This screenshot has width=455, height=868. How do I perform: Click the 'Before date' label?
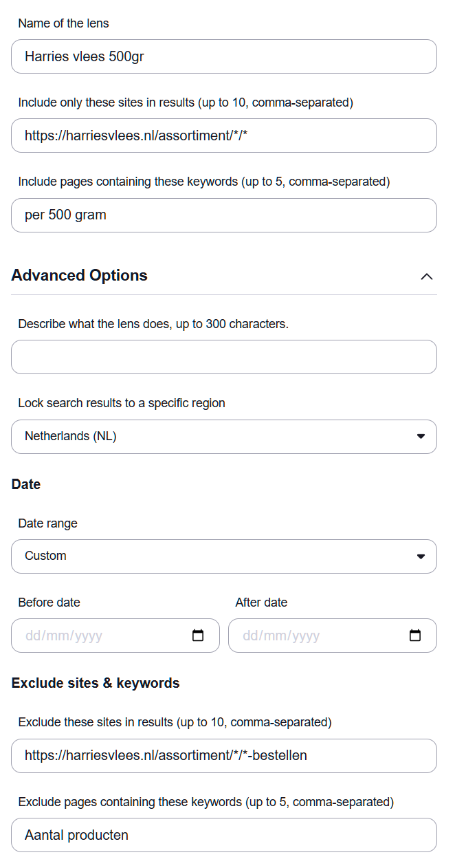point(49,603)
